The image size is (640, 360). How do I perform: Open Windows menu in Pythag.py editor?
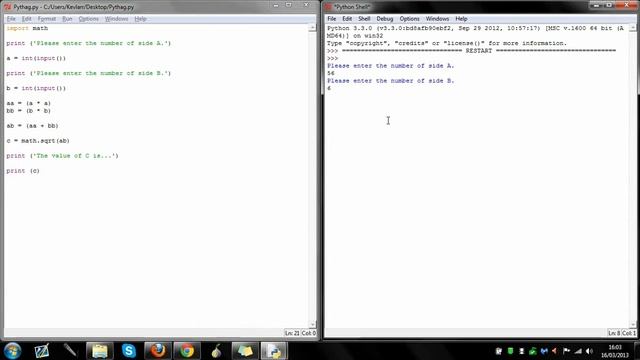(116, 19)
